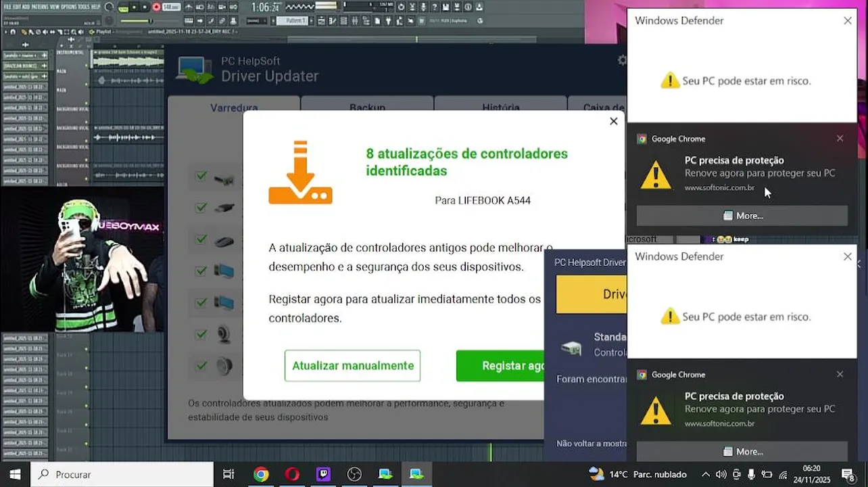Open Opera browser from the taskbar

[x=292, y=474]
